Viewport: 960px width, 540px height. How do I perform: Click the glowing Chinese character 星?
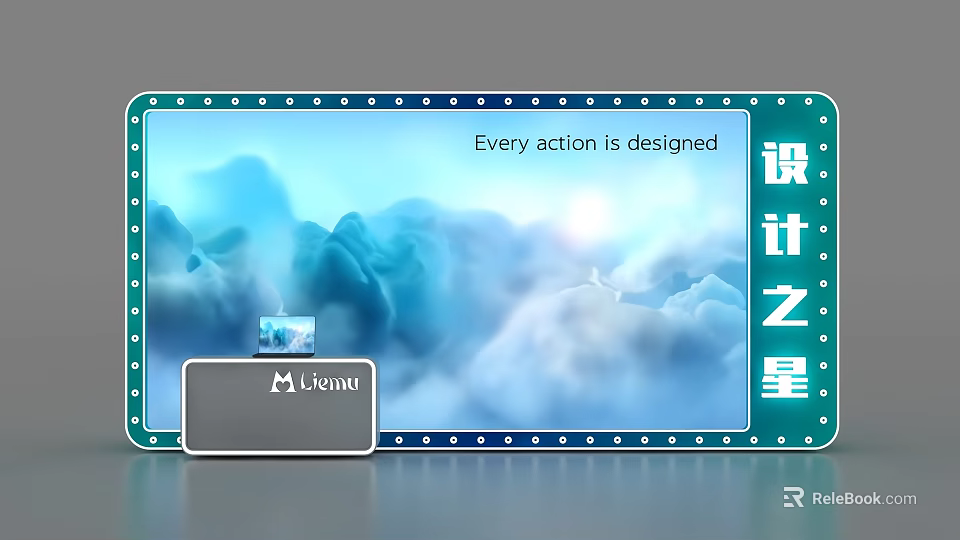pyautogui.click(x=784, y=375)
